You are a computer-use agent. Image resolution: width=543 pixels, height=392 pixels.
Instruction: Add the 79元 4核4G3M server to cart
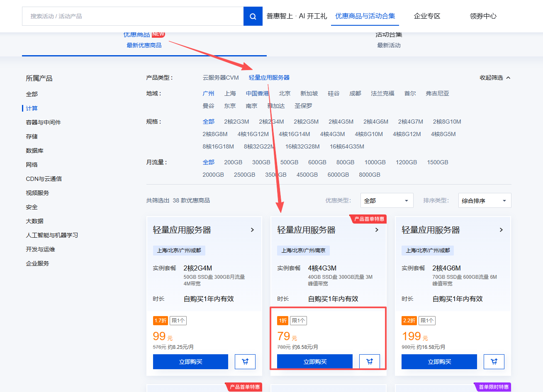point(369,362)
